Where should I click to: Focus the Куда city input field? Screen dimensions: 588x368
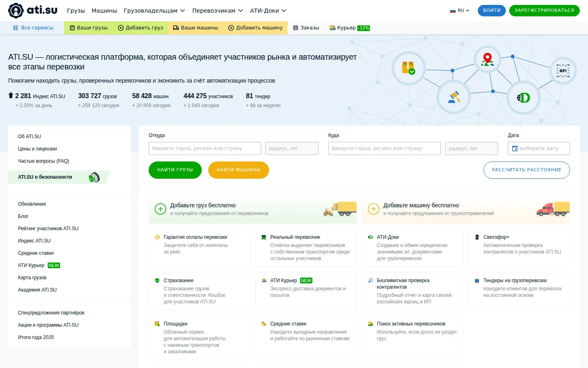click(385, 148)
